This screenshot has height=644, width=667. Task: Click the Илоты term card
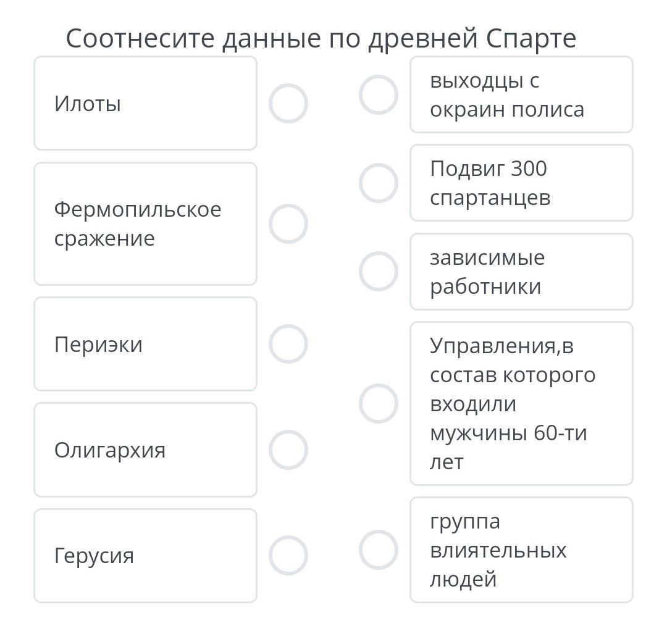146,103
